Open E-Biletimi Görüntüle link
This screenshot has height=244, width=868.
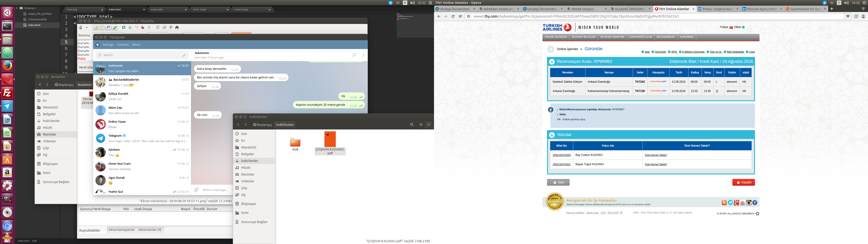(x=693, y=52)
